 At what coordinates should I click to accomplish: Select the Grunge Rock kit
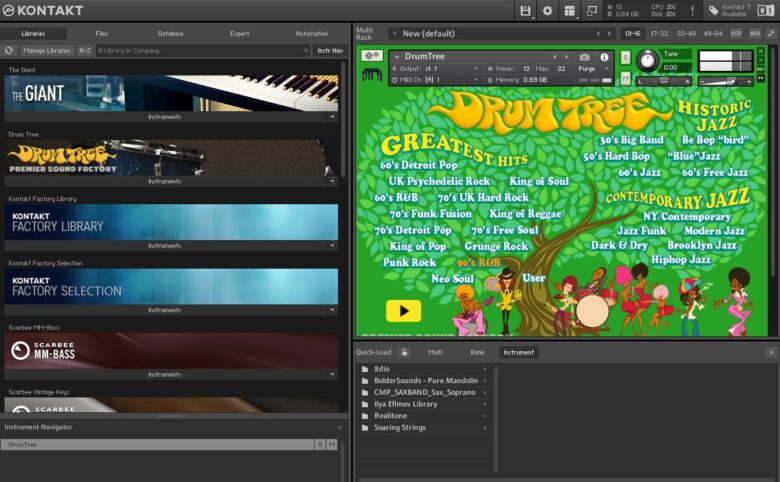click(x=496, y=246)
